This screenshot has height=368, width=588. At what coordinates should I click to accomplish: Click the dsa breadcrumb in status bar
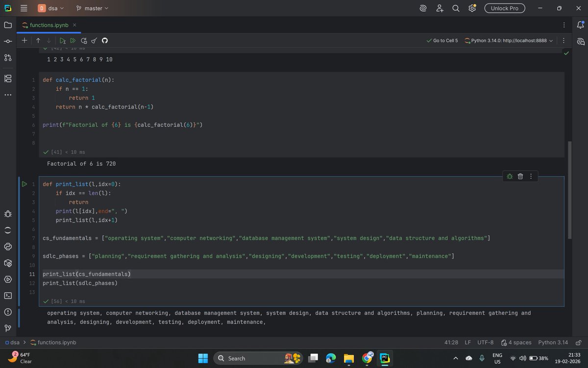tap(12, 342)
